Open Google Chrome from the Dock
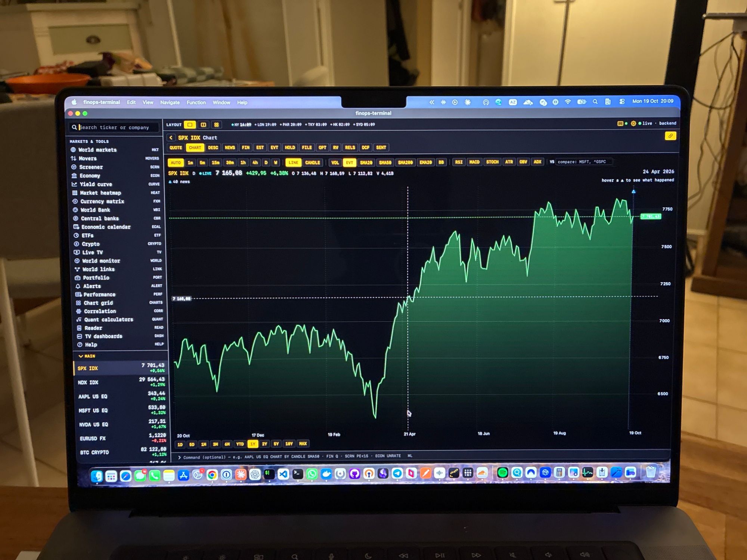This screenshot has width=747, height=560. tap(212, 475)
